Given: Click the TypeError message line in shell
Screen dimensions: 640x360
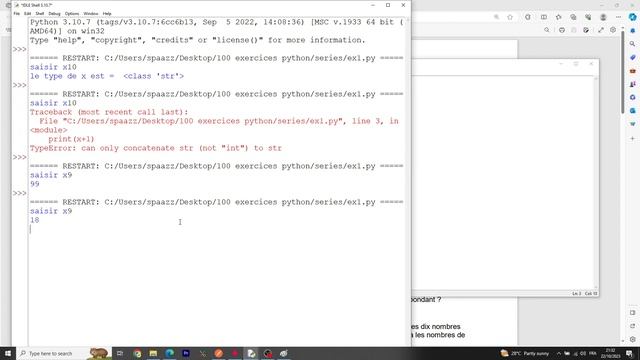Looking at the screenshot, I should tap(156, 148).
